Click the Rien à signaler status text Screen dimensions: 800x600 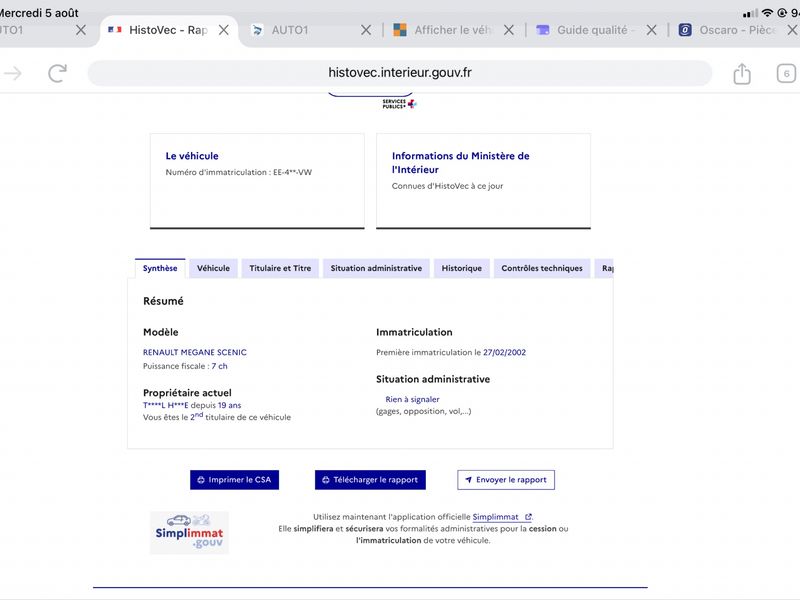pos(412,399)
